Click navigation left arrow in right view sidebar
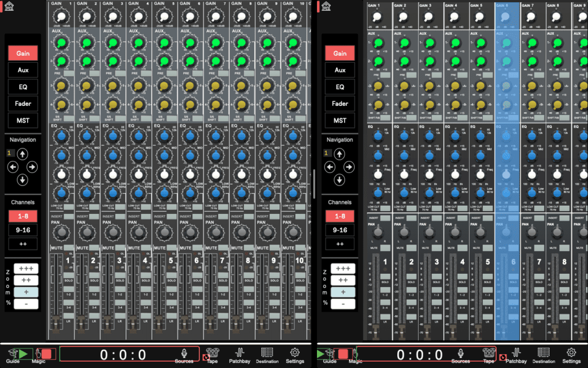 (x=330, y=167)
